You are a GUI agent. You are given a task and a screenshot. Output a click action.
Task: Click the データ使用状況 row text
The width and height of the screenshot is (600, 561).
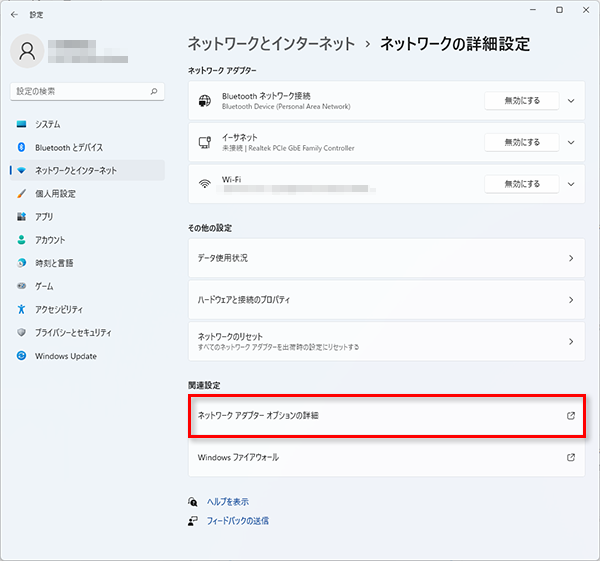coord(223,258)
